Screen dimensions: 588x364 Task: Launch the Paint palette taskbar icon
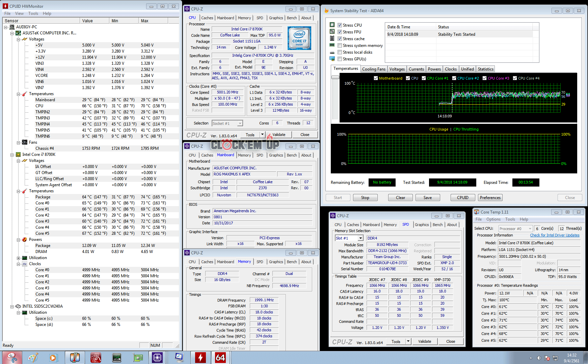point(33,357)
